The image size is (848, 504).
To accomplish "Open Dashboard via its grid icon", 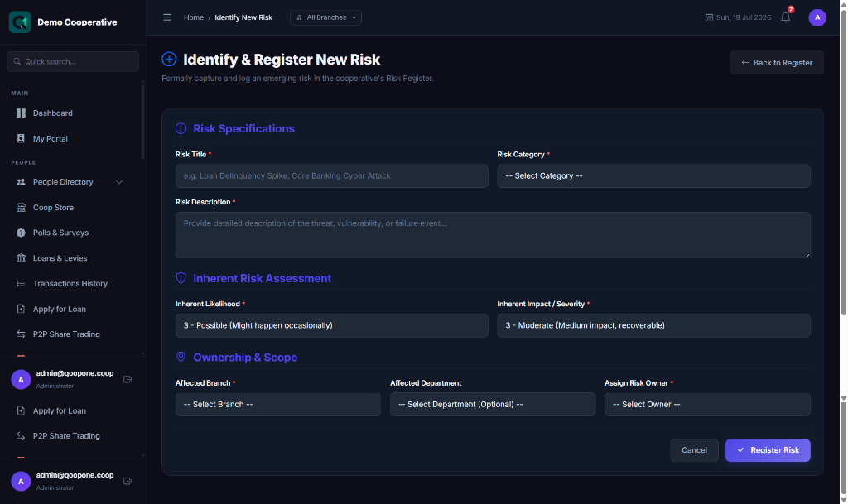I will [x=21, y=113].
